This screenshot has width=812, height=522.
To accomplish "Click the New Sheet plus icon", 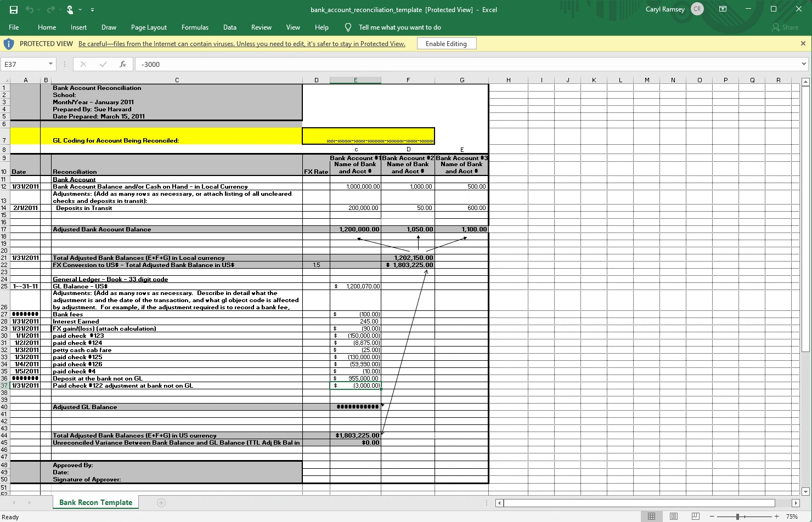I will pyautogui.click(x=161, y=502).
